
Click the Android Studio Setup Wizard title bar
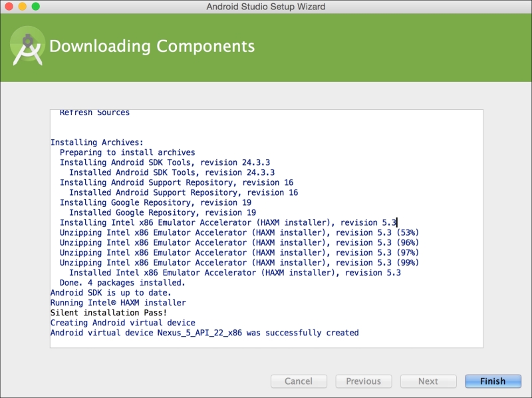[266, 7]
